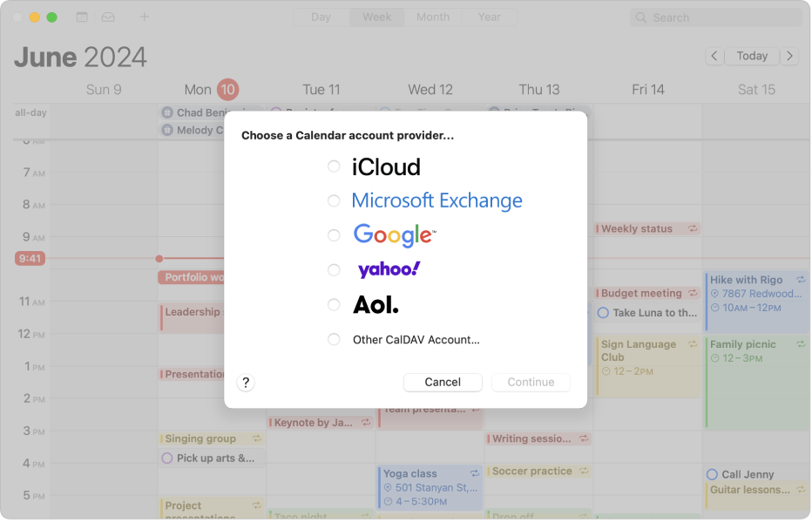Screen dimensions: 812x523
Task: Jump to the current date with Today button
Action: pyautogui.click(x=752, y=55)
